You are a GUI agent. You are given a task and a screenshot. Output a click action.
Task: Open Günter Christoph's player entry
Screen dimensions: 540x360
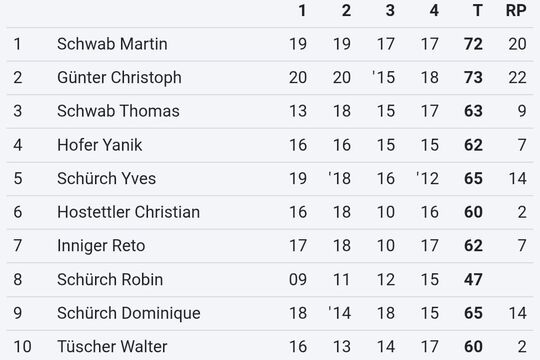coord(119,78)
